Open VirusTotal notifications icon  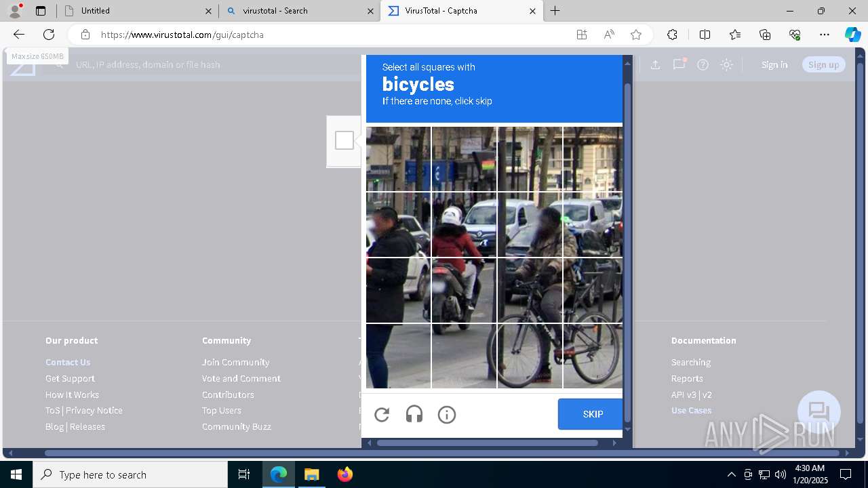679,64
